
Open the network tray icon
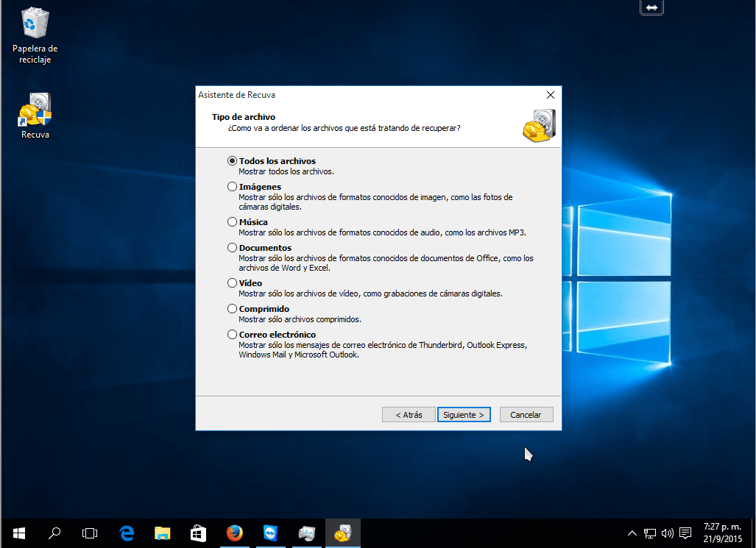tap(650, 533)
